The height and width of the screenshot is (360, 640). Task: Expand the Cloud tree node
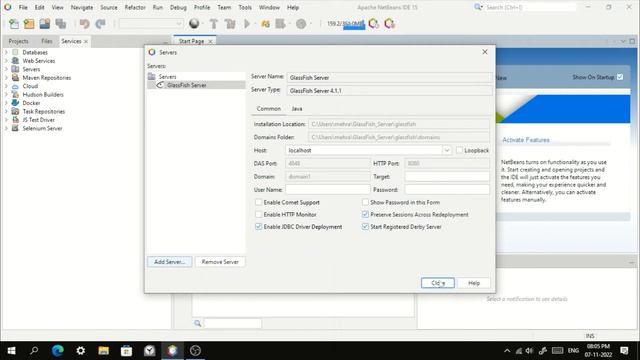(x=6, y=86)
